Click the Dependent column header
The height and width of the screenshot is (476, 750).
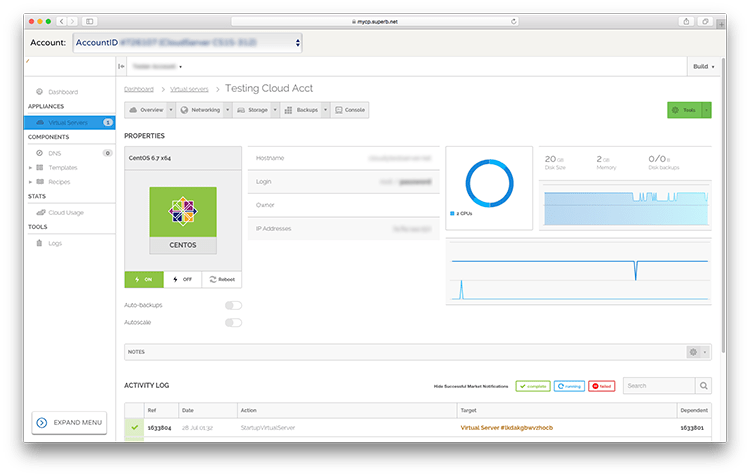(694, 410)
